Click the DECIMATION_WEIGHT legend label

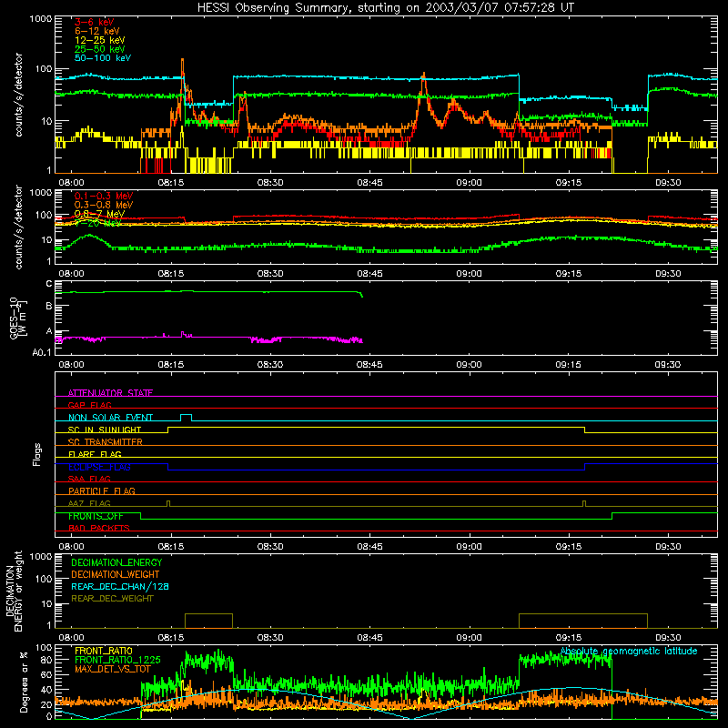[116, 574]
